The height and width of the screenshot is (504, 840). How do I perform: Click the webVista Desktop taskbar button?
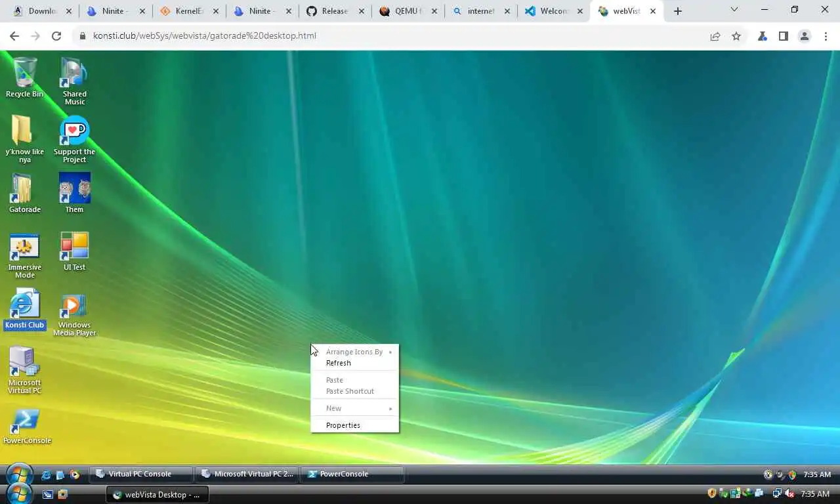click(x=157, y=495)
